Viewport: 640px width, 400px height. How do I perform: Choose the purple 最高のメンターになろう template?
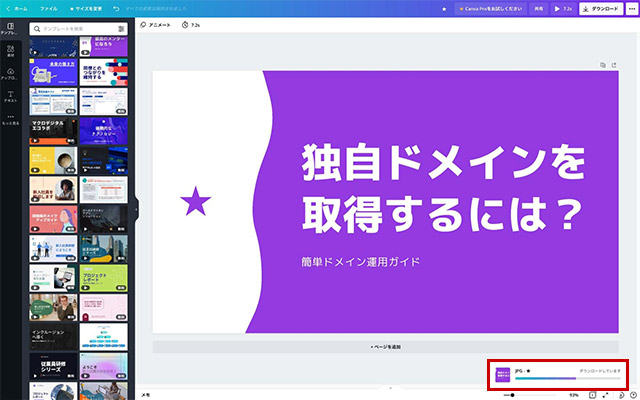tap(103, 46)
